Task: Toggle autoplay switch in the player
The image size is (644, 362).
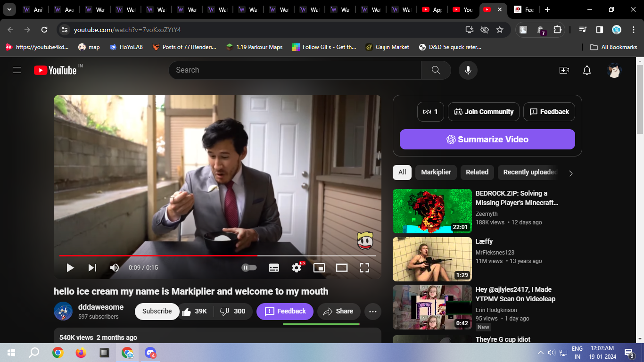Action: [249, 268]
